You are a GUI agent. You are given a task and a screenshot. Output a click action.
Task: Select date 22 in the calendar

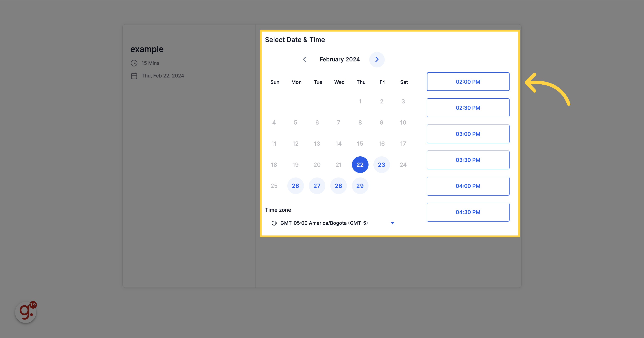click(x=360, y=165)
